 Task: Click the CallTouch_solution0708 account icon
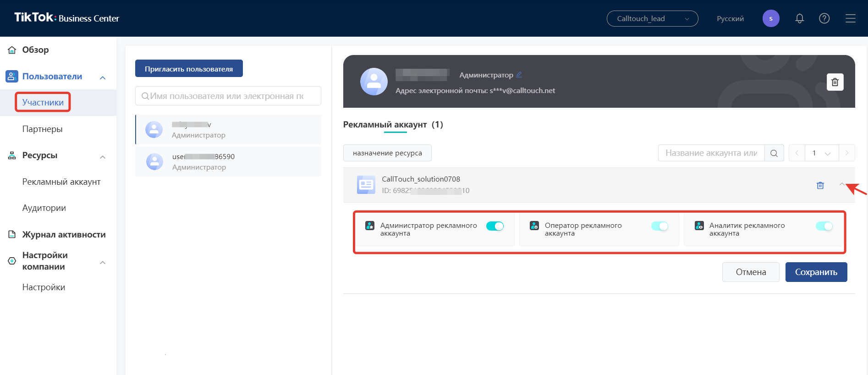[x=366, y=185]
